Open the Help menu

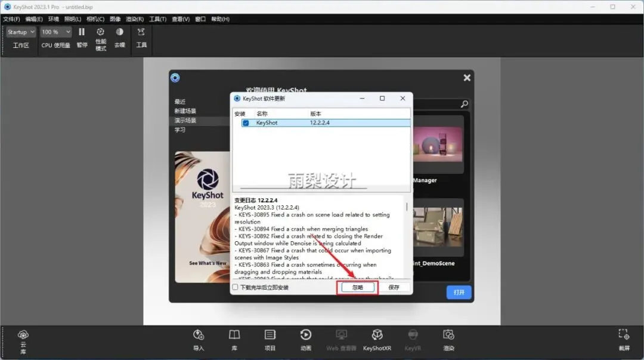[x=220, y=19]
